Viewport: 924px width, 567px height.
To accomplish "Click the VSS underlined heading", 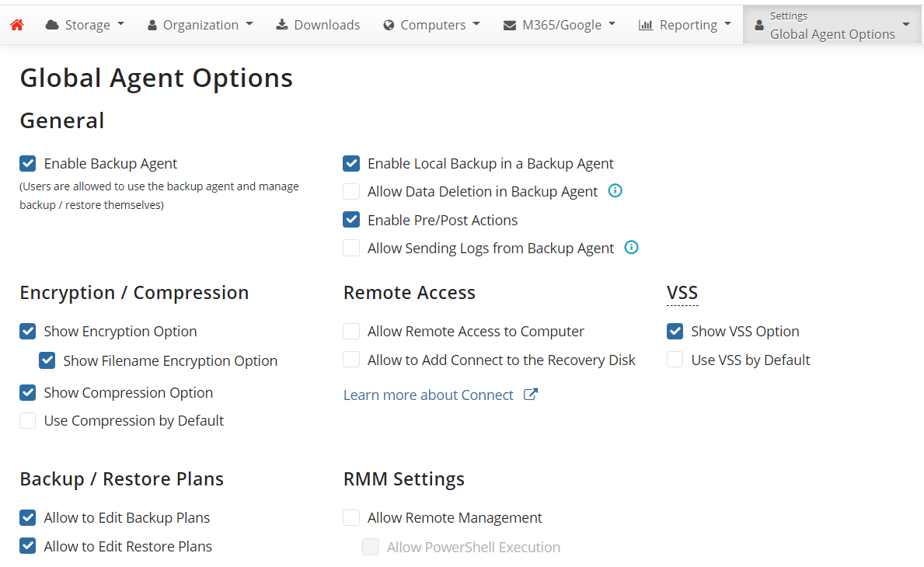I will [x=682, y=293].
